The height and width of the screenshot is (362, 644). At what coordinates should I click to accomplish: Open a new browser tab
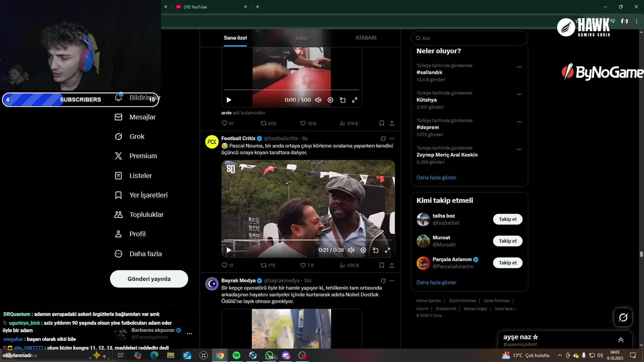[x=258, y=7]
